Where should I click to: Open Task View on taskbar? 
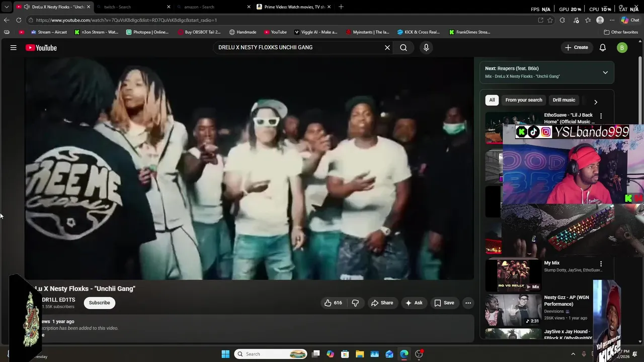(316, 354)
